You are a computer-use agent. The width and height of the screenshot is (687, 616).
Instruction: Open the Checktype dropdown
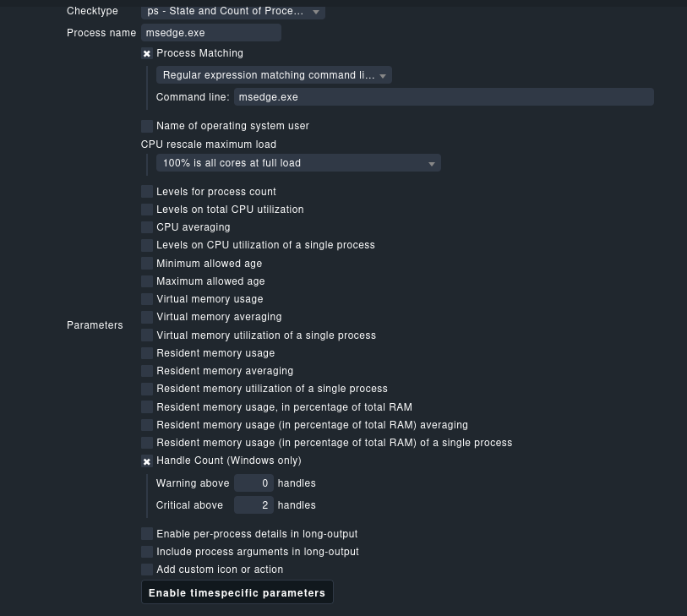(232, 11)
